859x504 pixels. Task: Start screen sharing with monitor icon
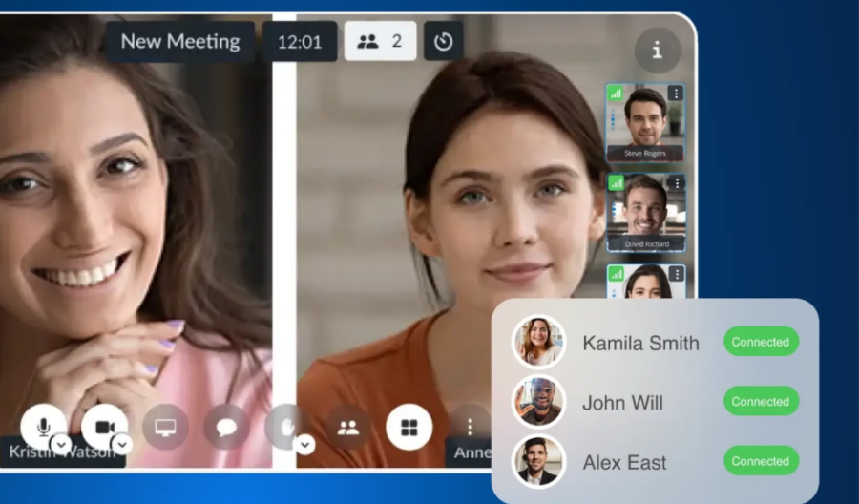click(165, 427)
